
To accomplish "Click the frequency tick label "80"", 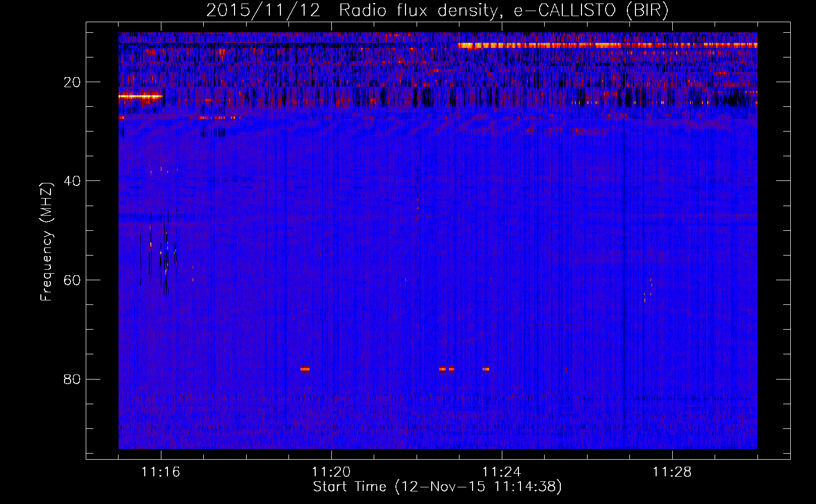I will pyautogui.click(x=73, y=379).
